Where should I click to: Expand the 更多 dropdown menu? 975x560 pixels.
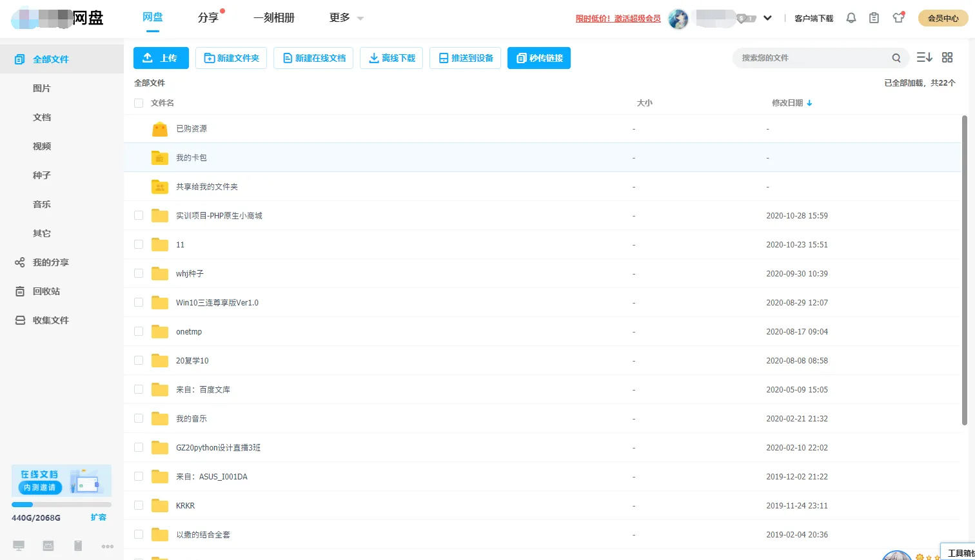[x=346, y=18]
